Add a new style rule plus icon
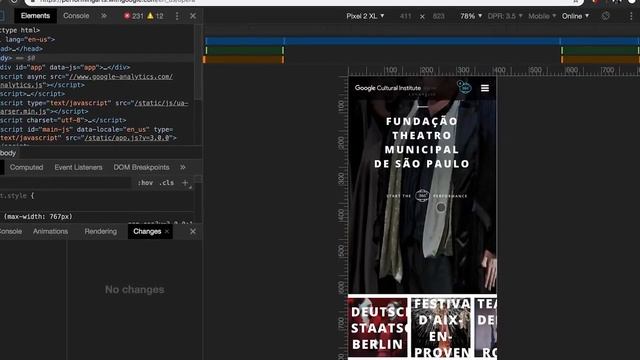Screen dimensions: 640x360 (185, 183)
